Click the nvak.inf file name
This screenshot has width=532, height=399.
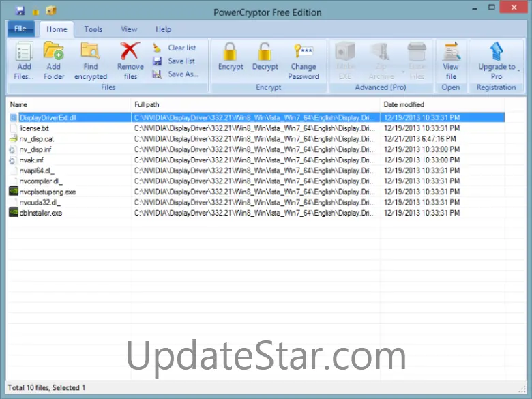31,160
